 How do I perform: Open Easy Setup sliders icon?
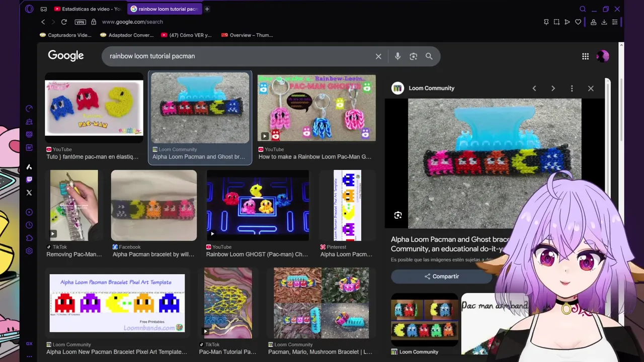(x=615, y=22)
